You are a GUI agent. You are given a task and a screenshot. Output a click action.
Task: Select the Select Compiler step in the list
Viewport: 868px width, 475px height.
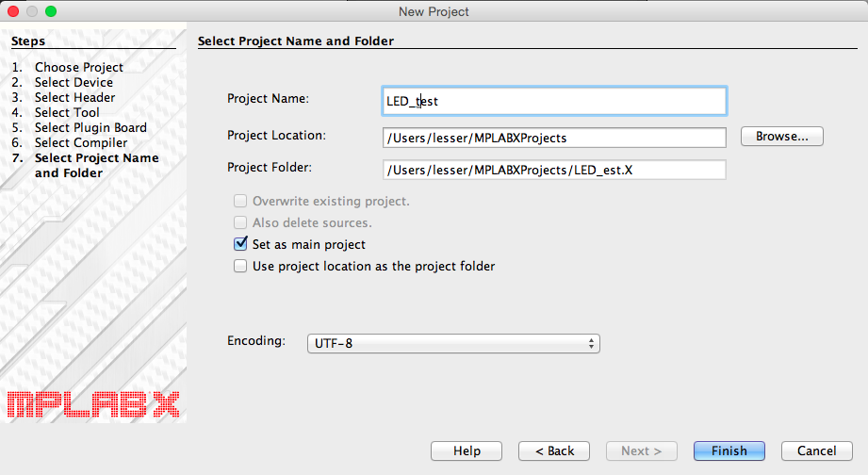pyautogui.click(x=81, y=142)
